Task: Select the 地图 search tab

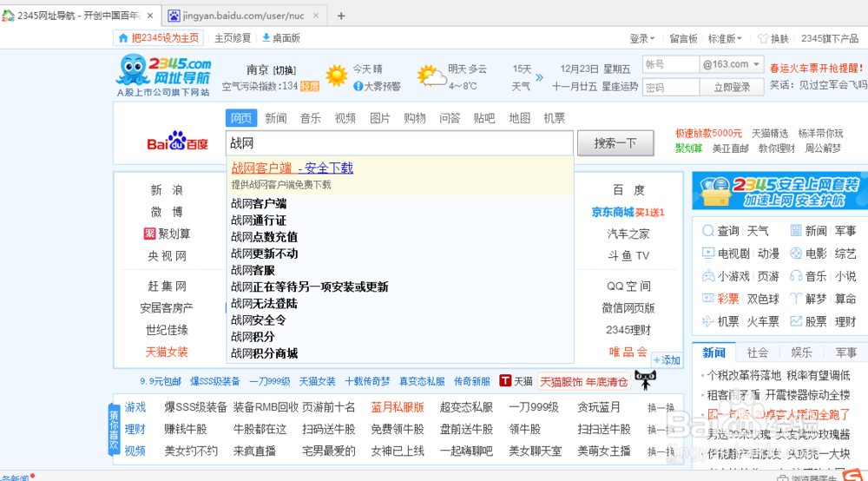Action: (519, 118)
